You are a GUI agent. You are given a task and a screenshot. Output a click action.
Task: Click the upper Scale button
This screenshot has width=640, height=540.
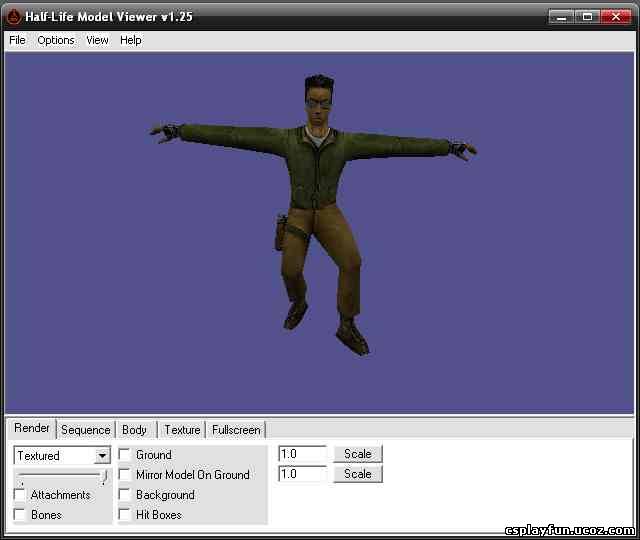[358, 454]
